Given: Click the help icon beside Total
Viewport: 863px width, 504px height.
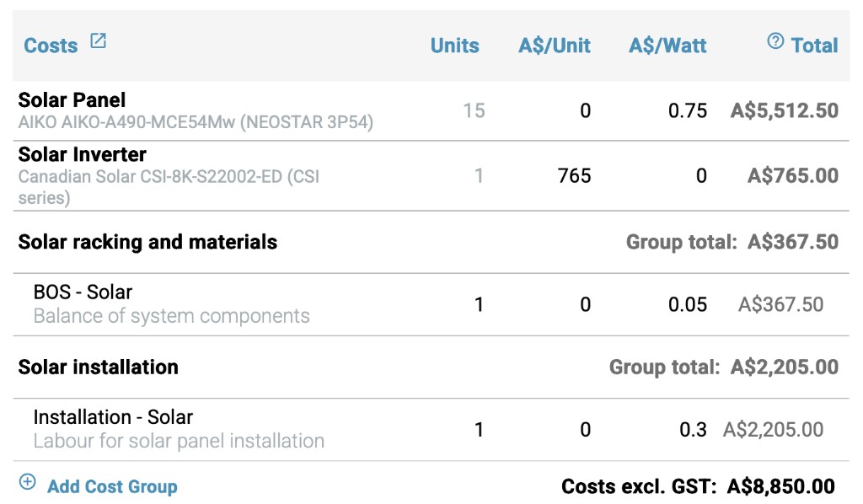Looking at the screenshot, I should point(775,40).
